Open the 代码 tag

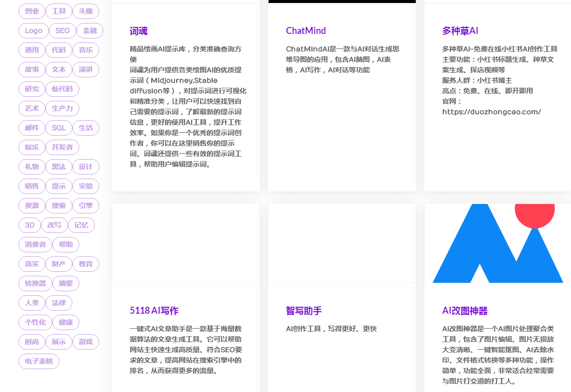coord(58,50)
